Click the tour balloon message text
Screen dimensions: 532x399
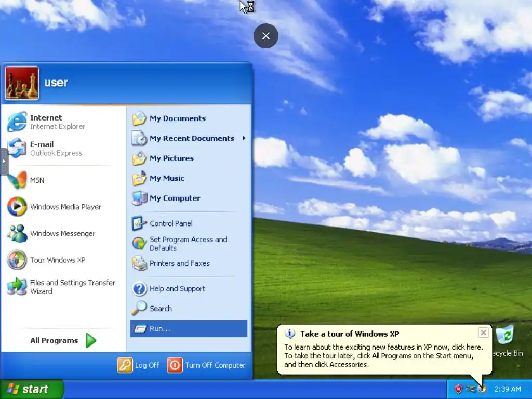pyautogui.click(x=383, y=355)
